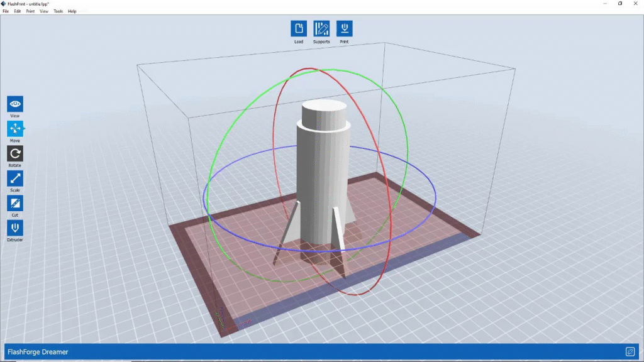
Task: Click the Load file icon in top toolbar
Action: pos(299,28)
